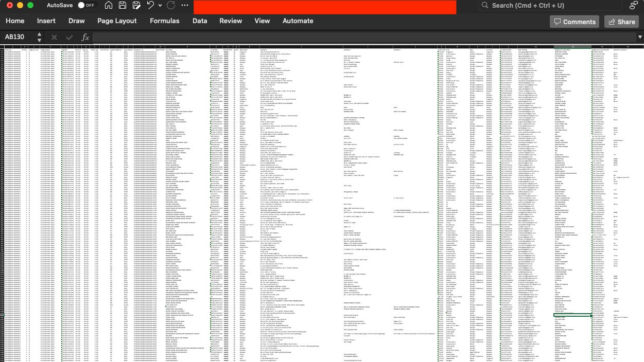Open the undo history dropdown arrow
Image resolution: width=644 pixels, height=362 pixels.
click(160, 5)
